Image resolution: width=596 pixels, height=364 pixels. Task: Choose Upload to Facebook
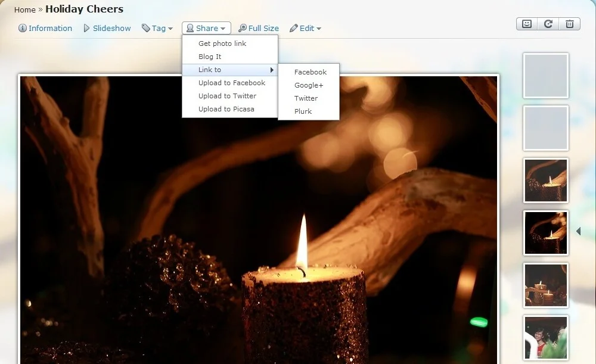click(x=232, y=83)
